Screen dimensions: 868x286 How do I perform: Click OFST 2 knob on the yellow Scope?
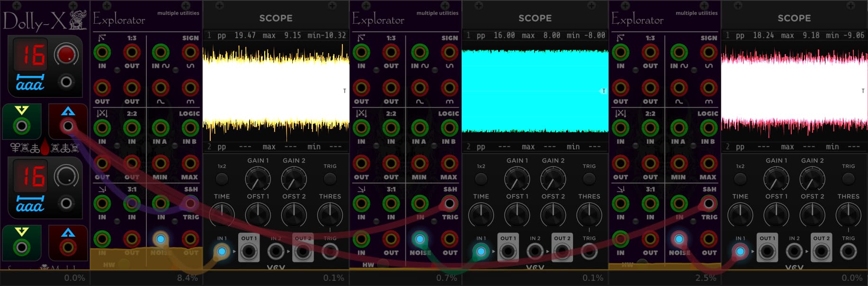click(294, 215)
